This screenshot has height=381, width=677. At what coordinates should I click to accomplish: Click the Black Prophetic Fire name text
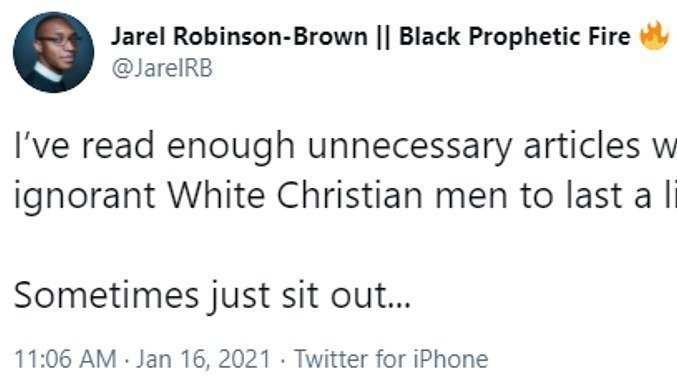point(515,36)
